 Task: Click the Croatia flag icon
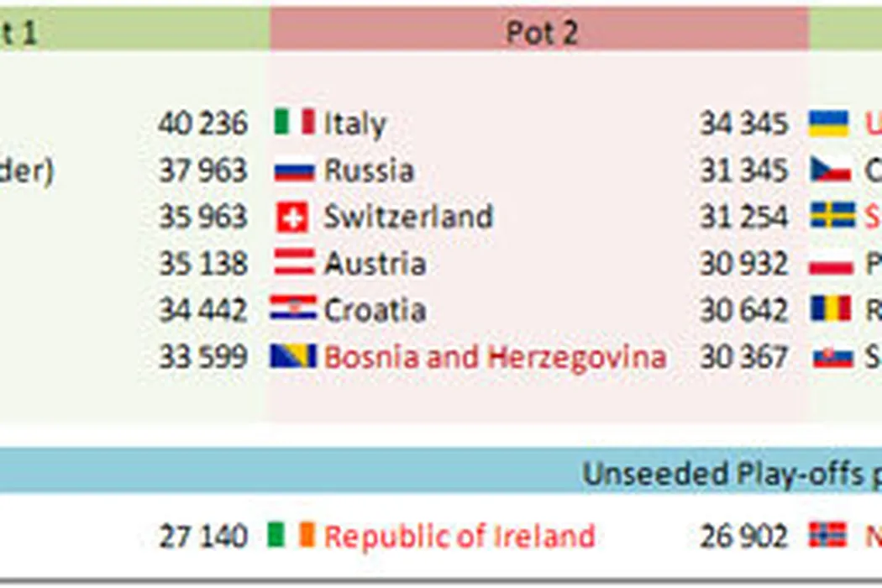(293, 309)
